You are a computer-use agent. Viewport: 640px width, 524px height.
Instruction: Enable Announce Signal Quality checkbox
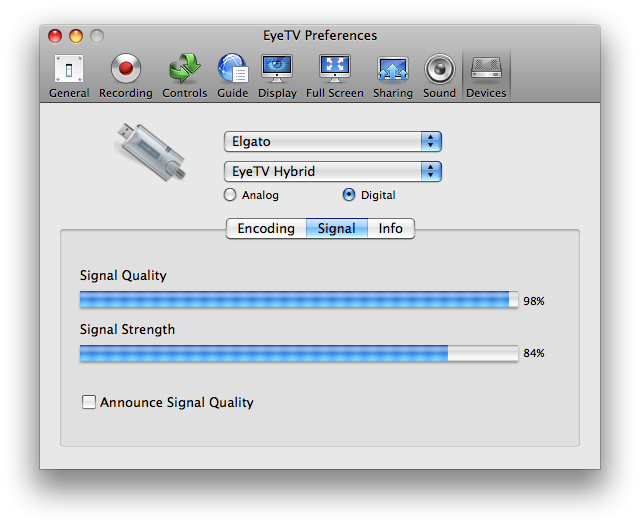(x=89, y=402)
